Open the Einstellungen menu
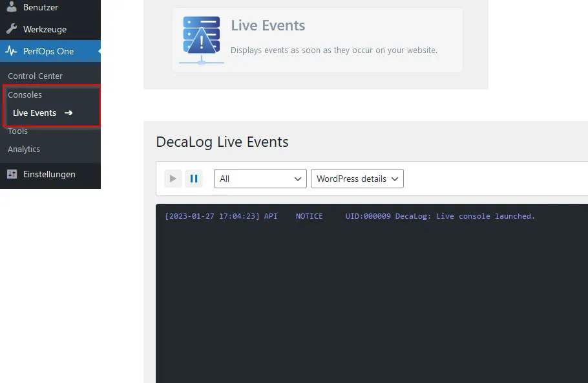The image size is (588, 383). tap(50, 174)
